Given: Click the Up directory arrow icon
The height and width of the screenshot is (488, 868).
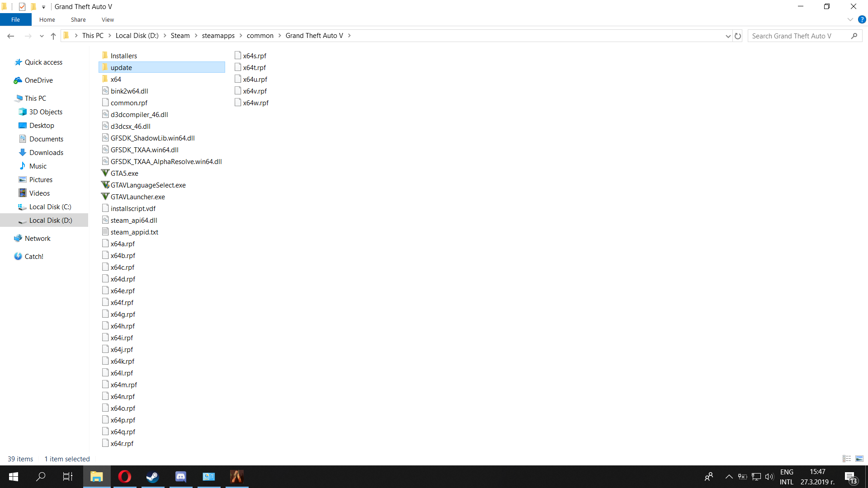Looking at the screenshot, I should point(53,36).
